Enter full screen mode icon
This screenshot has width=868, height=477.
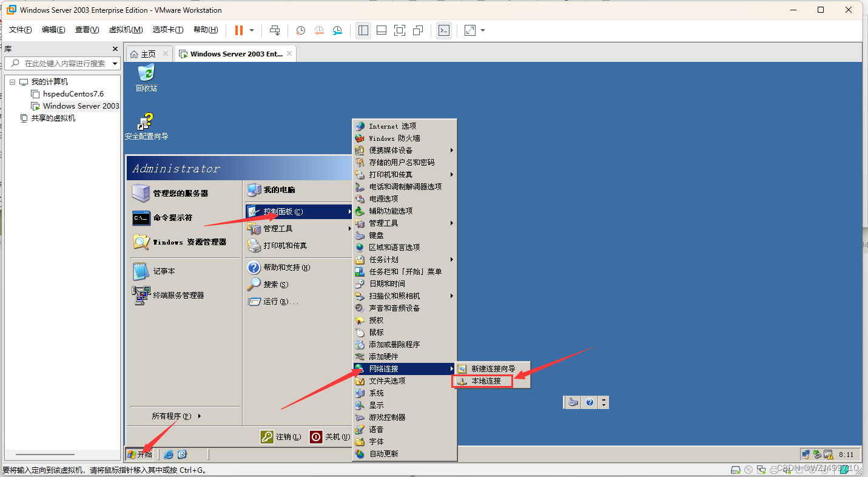pos(400,30)
